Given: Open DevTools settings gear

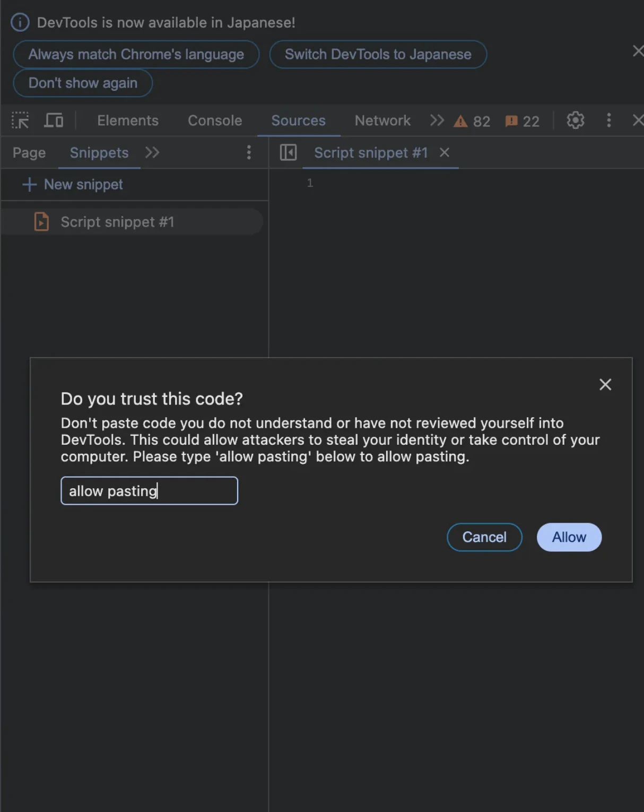Looking at the screenshot, I should [x=576, y=120].
